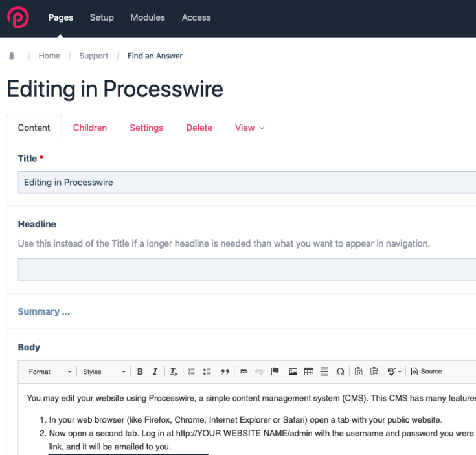
Task: Open the spell check dropdown
Action: coord(394,372)
